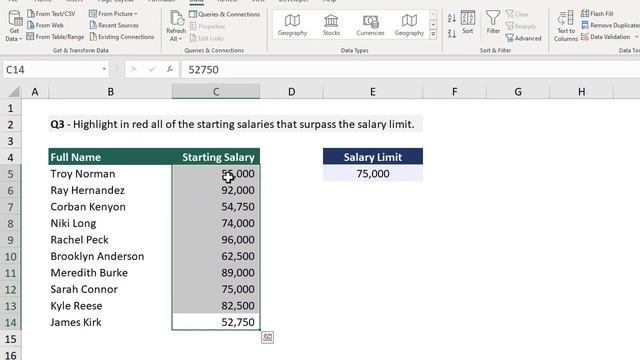Click salary cell 92,000
This screenshot has width=640, height=360.
click(216, 190)
